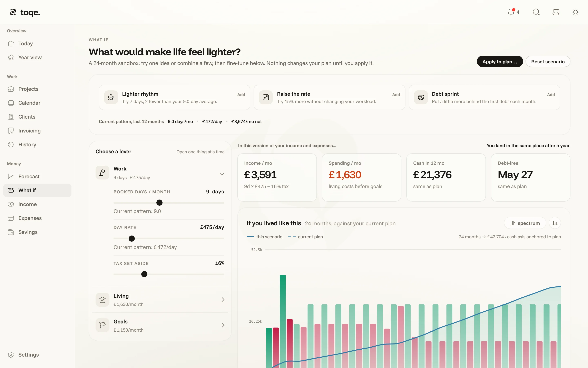
Task: Click 'this scenario' legend entry
Action: pos(264,237)
